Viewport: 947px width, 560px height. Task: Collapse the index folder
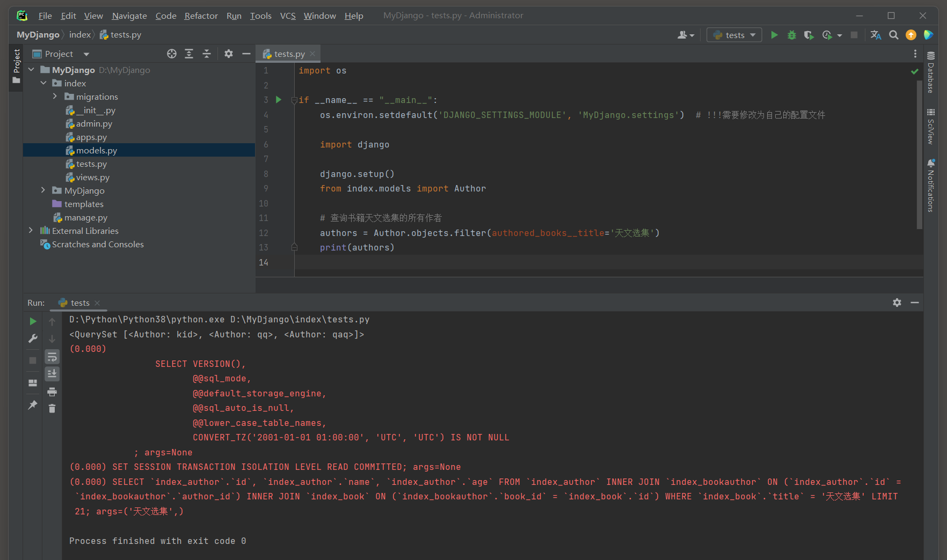43,83
